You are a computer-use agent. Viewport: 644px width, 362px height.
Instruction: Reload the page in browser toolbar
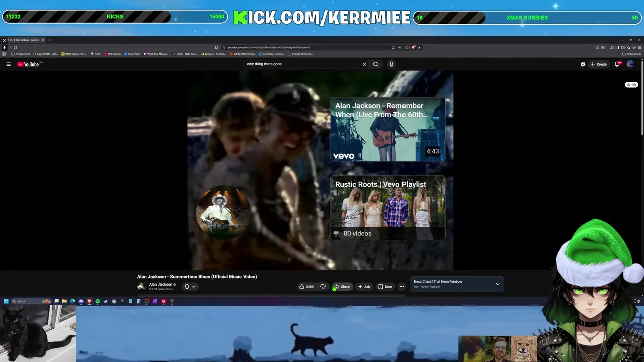click(x=15, y=47)
